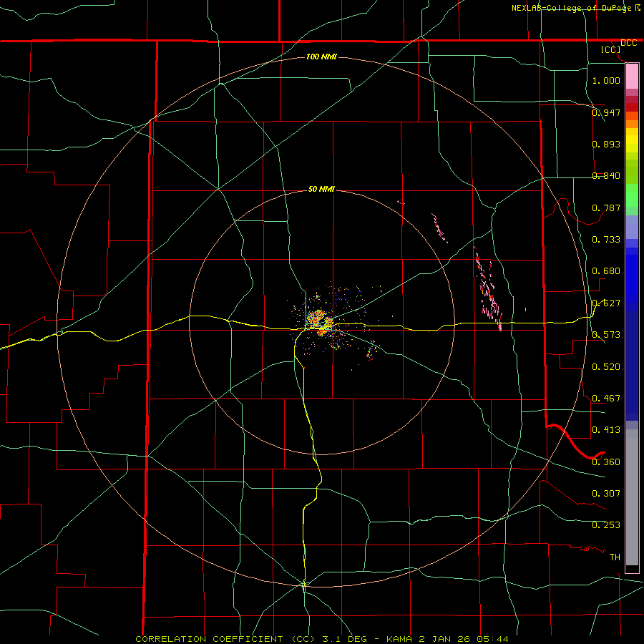The image size is (644, 644).
Task: Click the Correlation Coefficient caption at bottom
Action: point(321,639)
